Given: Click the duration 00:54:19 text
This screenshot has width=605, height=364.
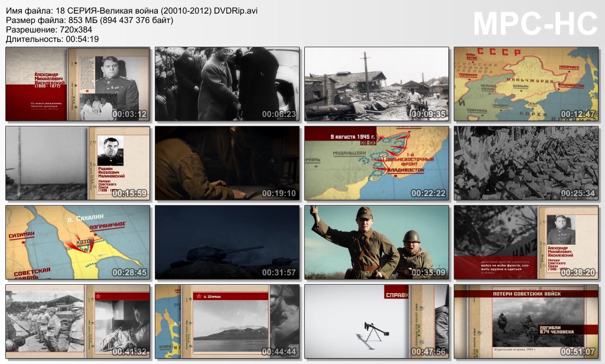Looking at the screenshot, I should click(52, 39).
